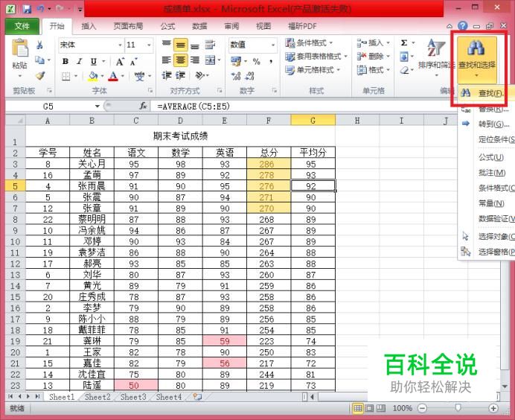
Task: Click the Fill down icon
Action: click(x=404, y=57)
